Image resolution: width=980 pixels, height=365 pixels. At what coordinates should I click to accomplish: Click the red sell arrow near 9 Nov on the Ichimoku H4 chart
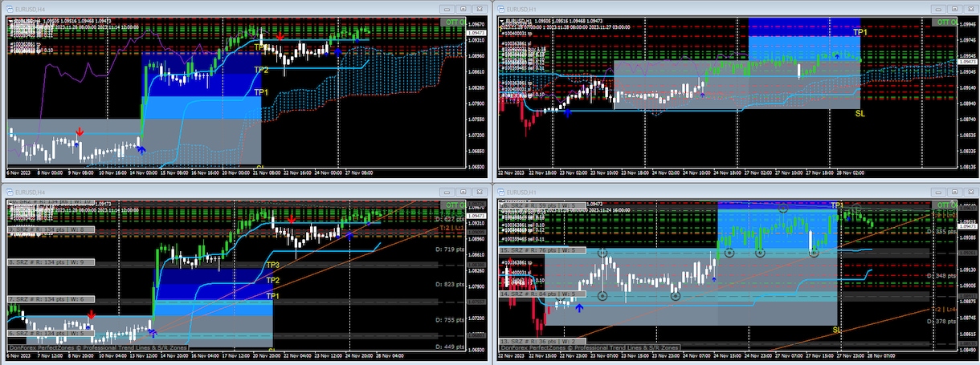point(80,132)
